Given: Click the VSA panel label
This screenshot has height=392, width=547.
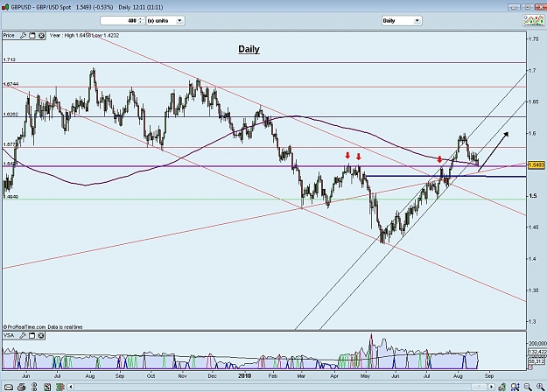Looking at the screenshot, I should point(9,335).
